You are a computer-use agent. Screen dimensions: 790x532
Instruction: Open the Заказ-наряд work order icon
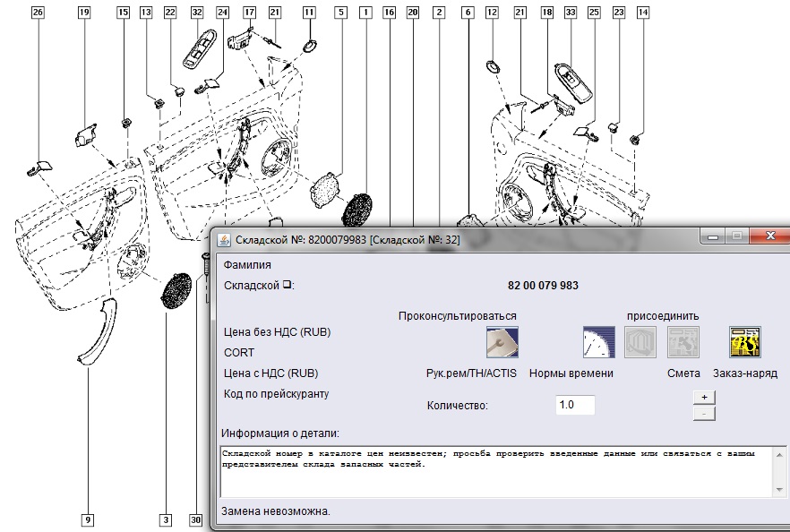[x=744, y=341]
